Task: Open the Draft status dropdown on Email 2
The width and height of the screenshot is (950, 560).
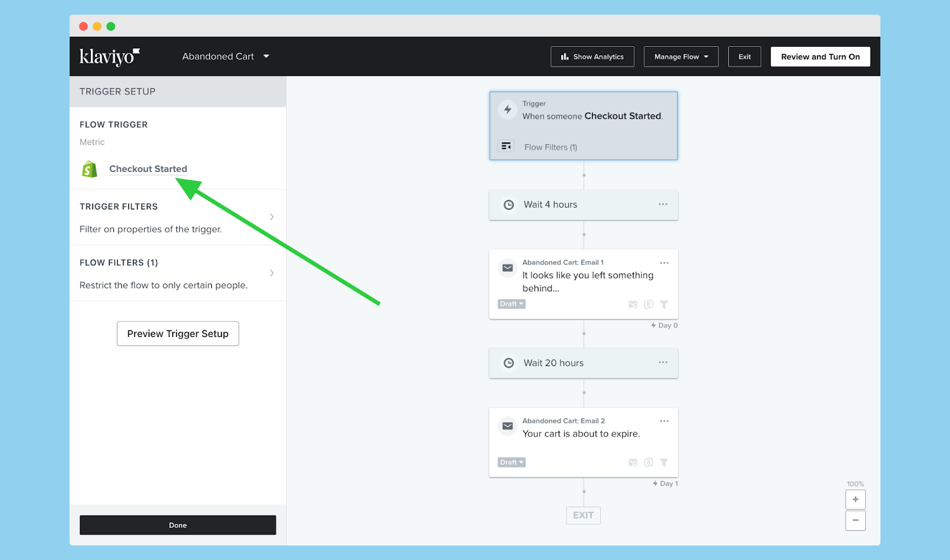Action: click(x=512, y=462)
